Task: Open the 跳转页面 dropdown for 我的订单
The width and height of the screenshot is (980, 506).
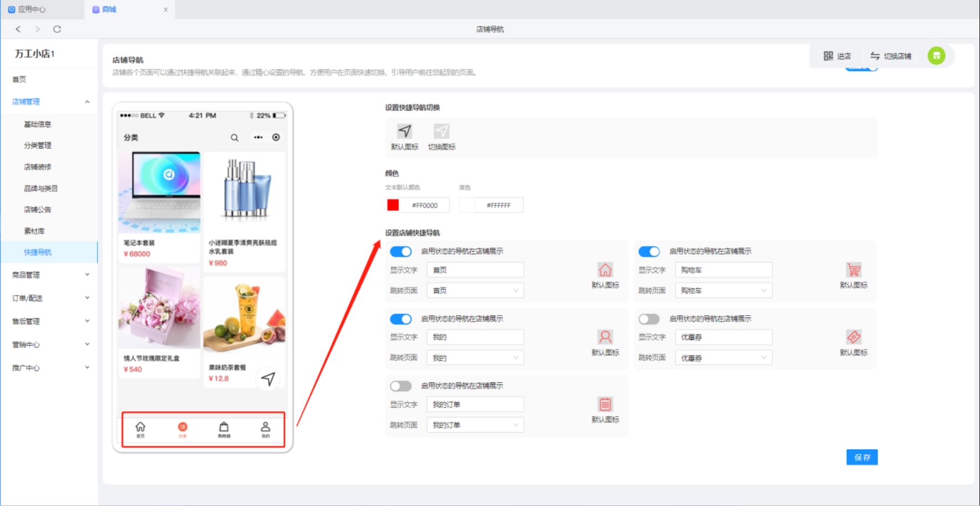Action: [475, 425]
